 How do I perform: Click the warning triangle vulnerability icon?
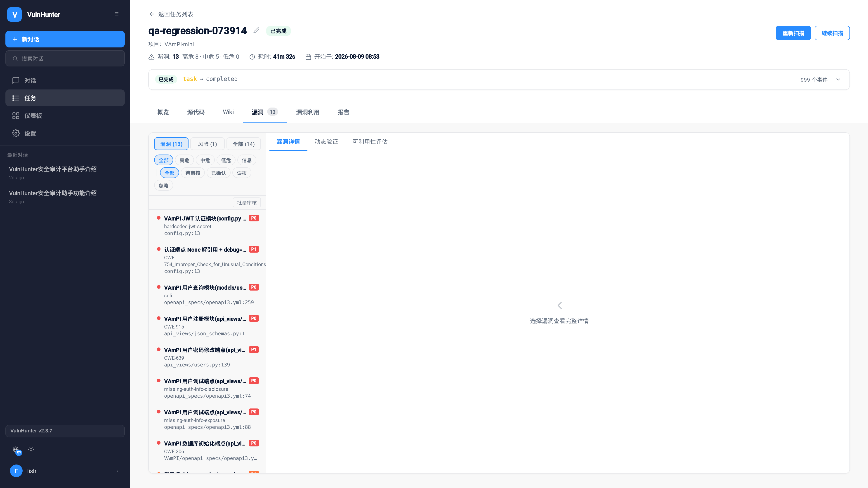click(152, 57)
